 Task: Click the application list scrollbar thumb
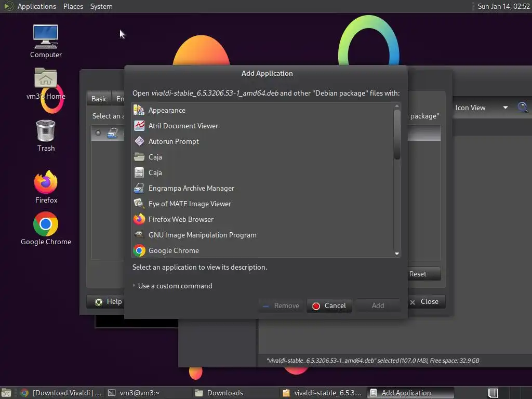(396, 135)
